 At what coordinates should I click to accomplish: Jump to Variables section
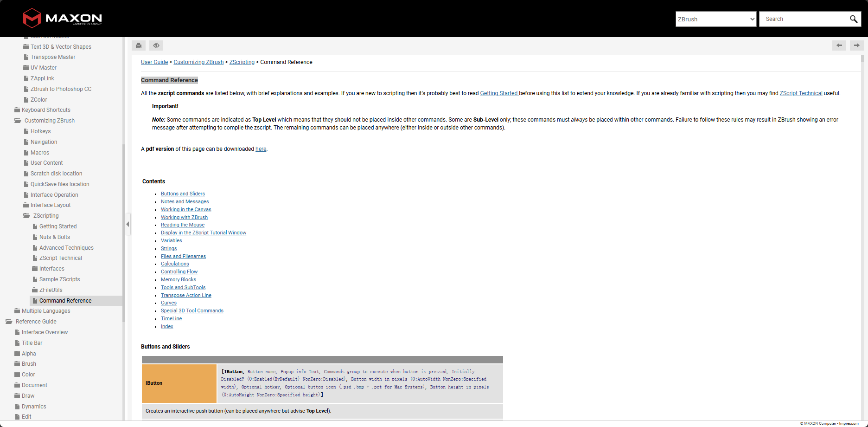[171, 241]
